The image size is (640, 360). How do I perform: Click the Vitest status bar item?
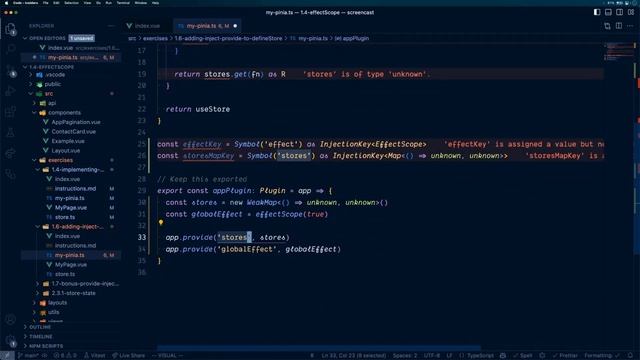pos(95,356)
